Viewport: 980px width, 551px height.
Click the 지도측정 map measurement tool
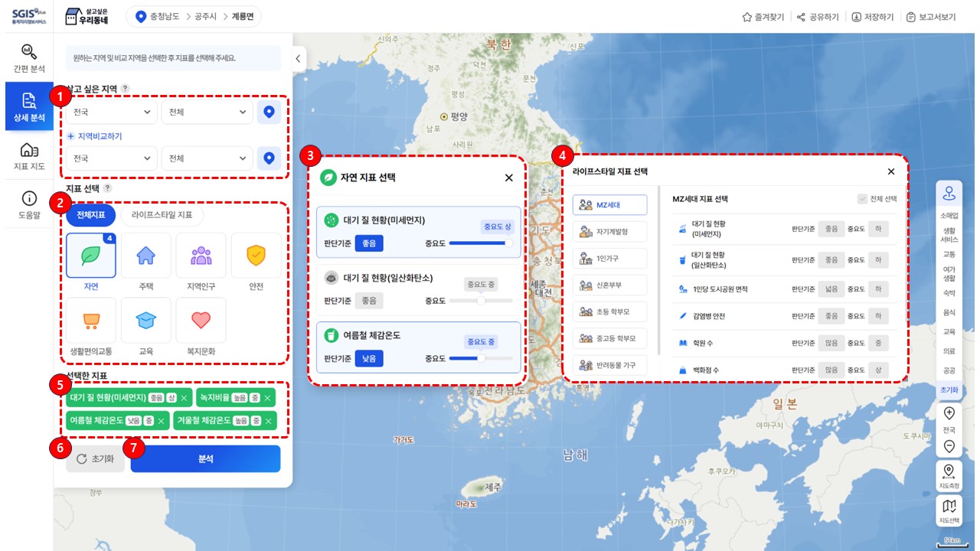(x=949, y=474)
